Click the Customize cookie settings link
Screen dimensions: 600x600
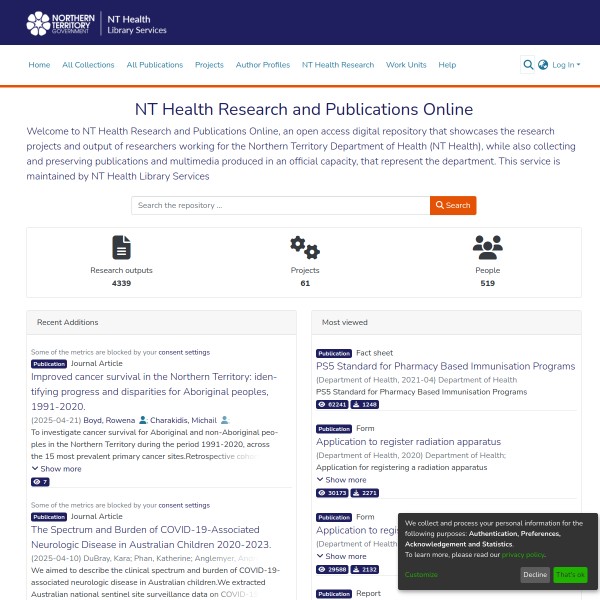point(421,575)
